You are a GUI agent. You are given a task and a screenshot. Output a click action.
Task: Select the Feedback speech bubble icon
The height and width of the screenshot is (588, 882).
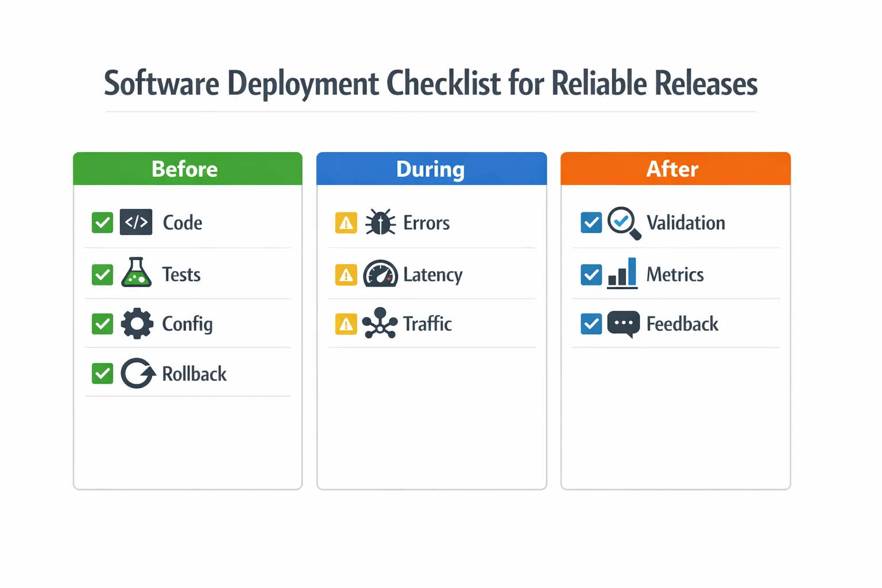623,323
